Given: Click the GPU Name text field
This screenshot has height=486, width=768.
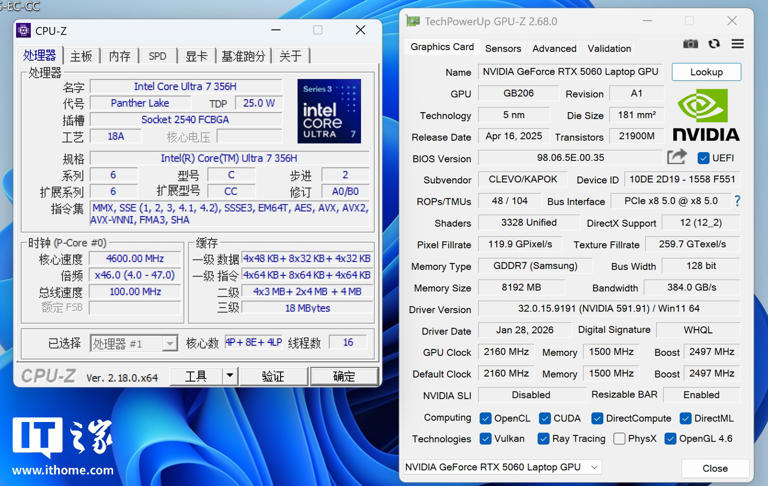Looking at the screenshot, I should [x=570, y=72].
